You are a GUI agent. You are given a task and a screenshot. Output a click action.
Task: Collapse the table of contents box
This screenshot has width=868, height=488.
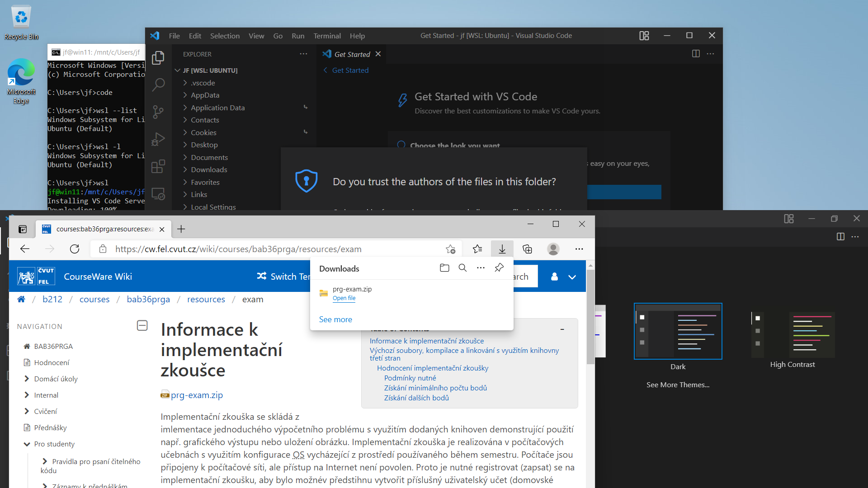point(562,329)
